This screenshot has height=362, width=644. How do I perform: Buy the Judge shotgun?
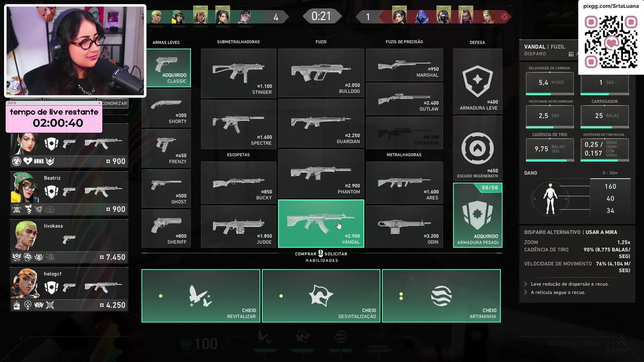point(238,226)
